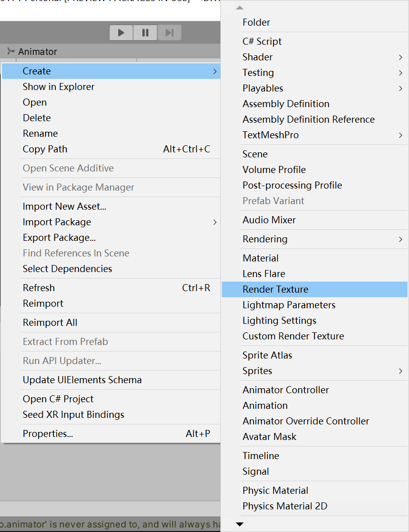Click the Step frame button

170,33
